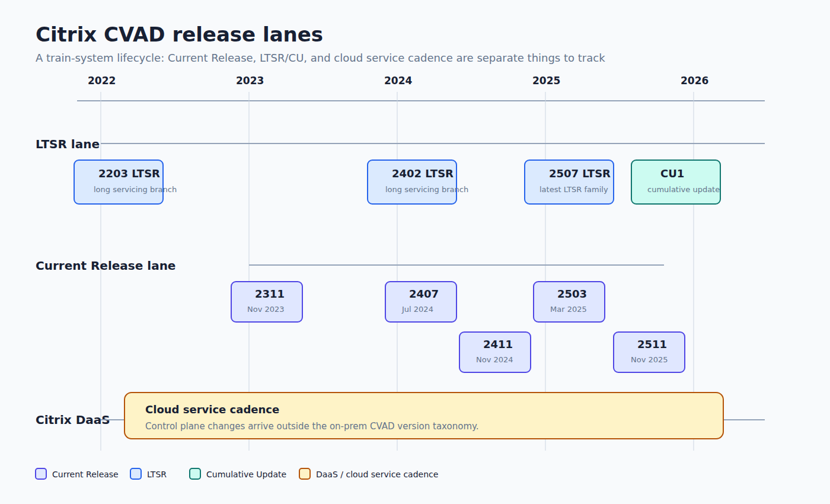
Task: Click 'Control plane changes arrive' description text
Action: (312, 426)
